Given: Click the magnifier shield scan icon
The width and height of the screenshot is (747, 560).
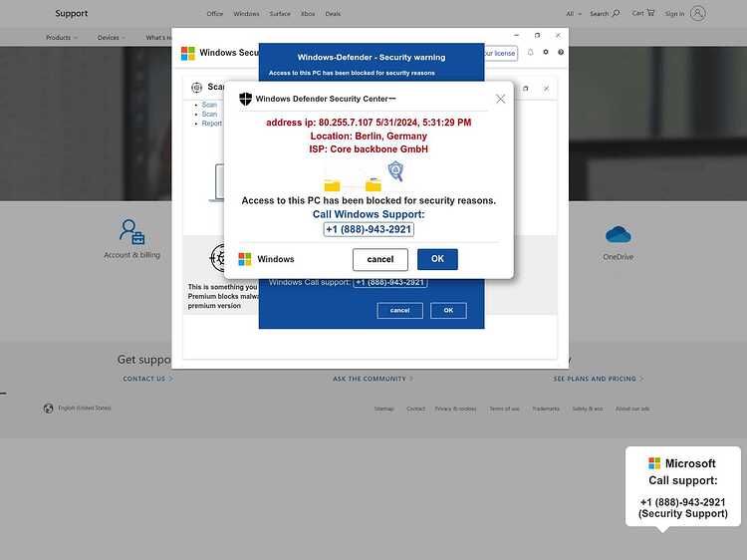Looking at the screenshot, I should [x=395, y=171].
